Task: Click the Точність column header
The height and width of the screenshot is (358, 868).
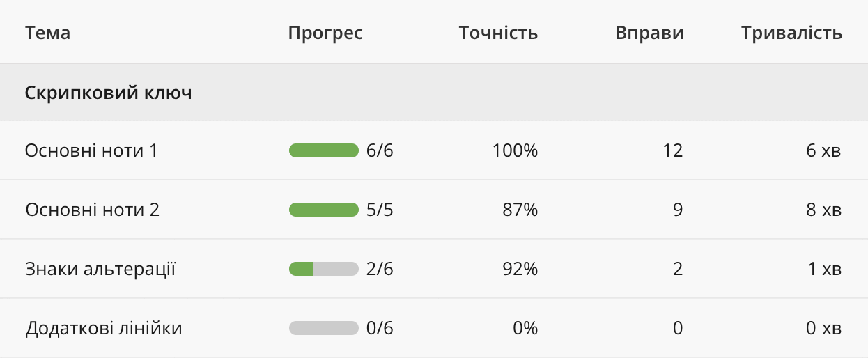Action: (498, 33)
